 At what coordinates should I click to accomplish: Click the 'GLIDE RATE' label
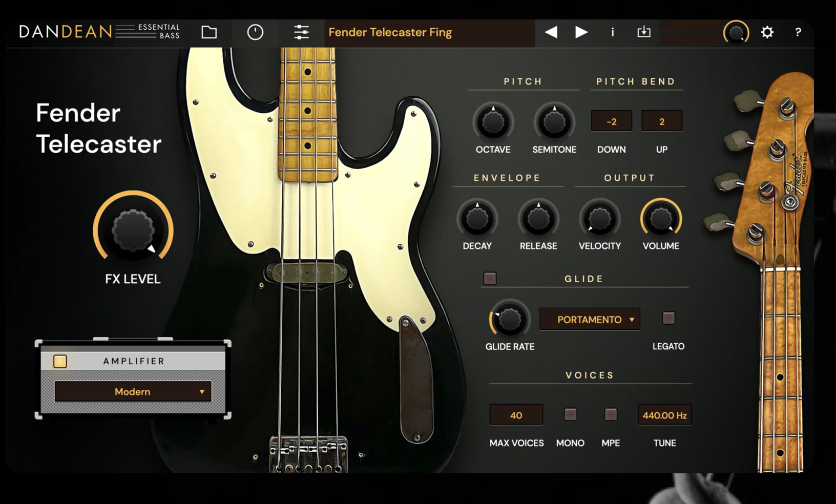coord(510,347)
